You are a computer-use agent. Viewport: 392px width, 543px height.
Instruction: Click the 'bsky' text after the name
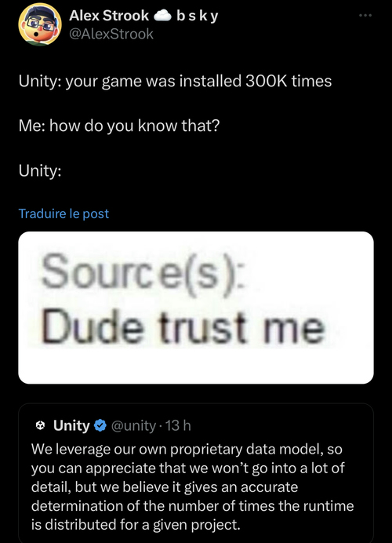click(198, 16)
